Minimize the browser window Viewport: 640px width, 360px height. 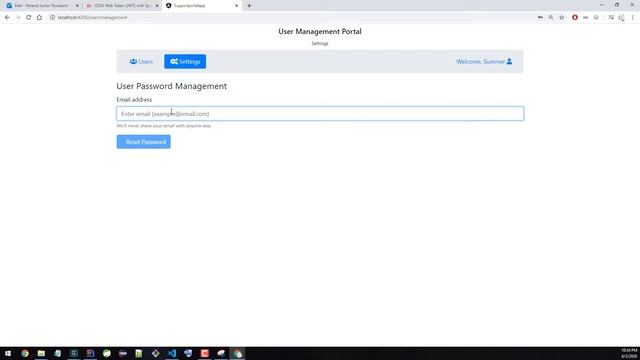point(602,5)
